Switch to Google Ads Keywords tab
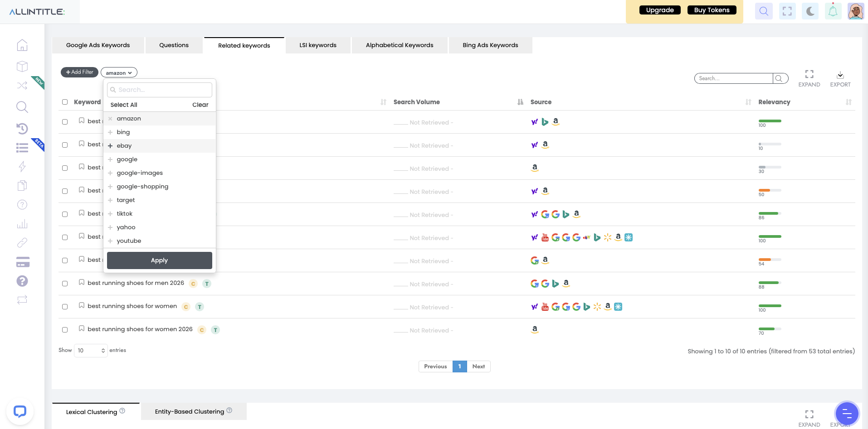 pos(98,45)
